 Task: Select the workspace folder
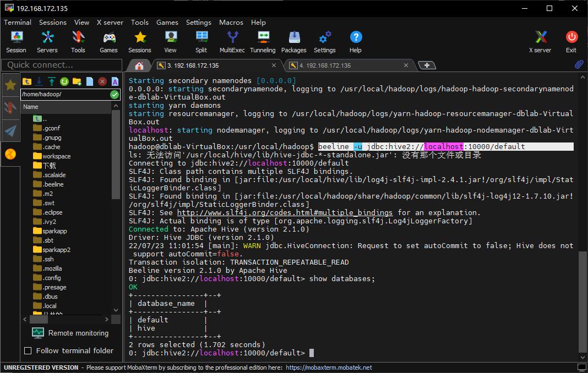click(52, 156)
